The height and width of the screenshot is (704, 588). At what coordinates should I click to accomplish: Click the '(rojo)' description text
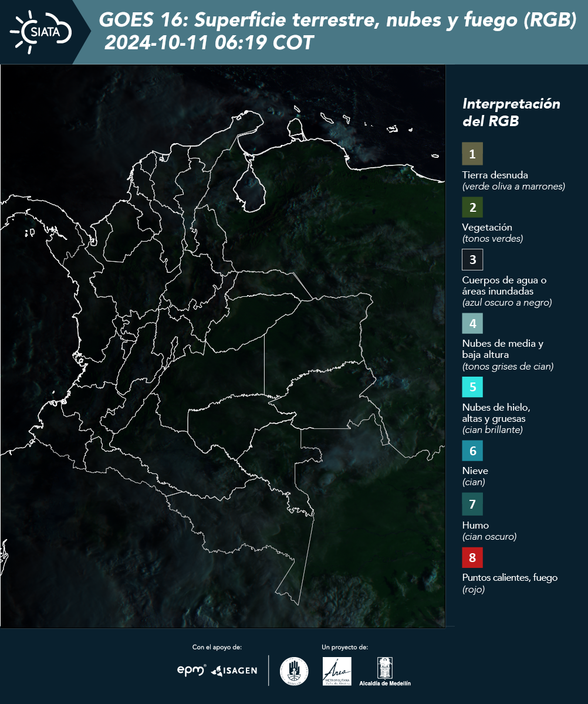[474, 590]
